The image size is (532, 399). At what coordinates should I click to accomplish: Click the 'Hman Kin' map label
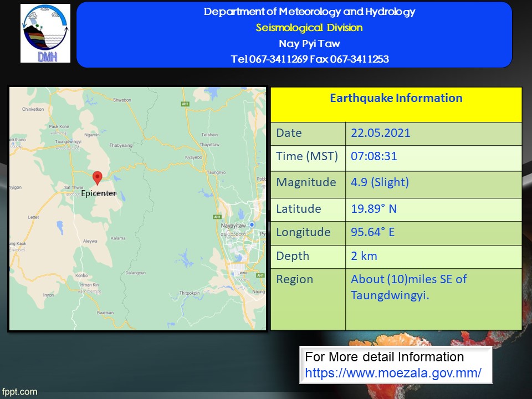click(x=90, y=285)
